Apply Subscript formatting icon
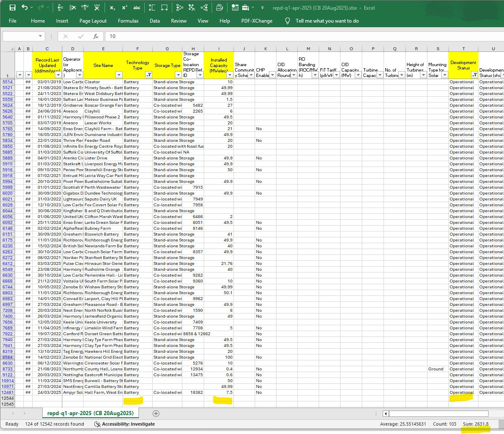This screenshot has height=434, width=504. (112, 8)
